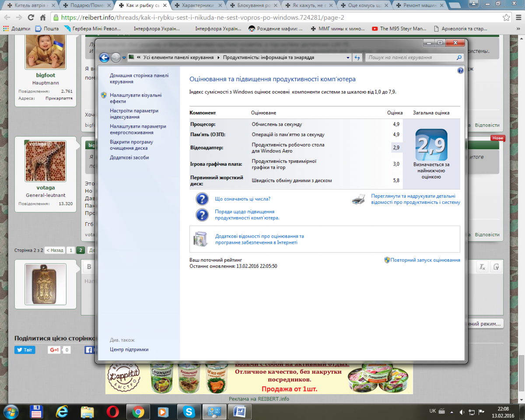Click the printer icon for detailed report
Viewport: 525px width, 420px height.
(x=359, y=199)
